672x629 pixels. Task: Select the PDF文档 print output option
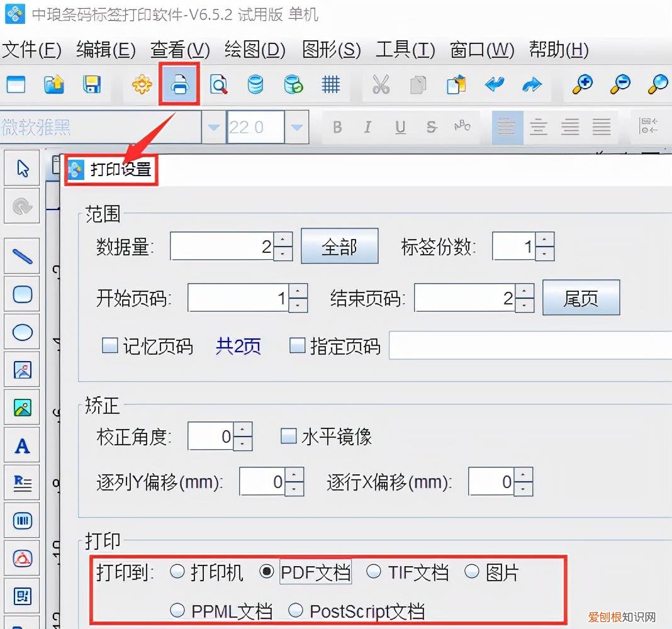click(267, 572)
